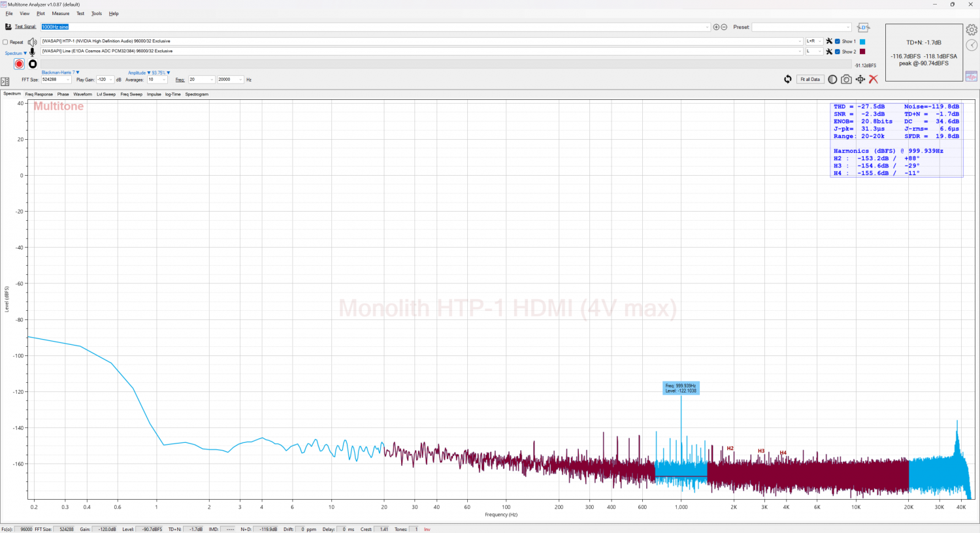Screen dimensions: 980x533
Task: Open the side panel toggle icon
Action: pos(5,82)
